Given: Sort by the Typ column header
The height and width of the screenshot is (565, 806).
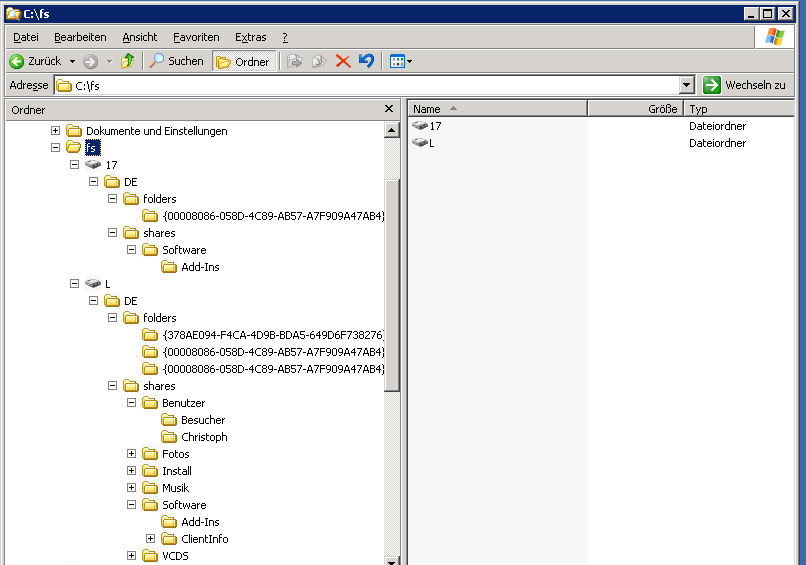Looking at the screenshot, I should (x=739, y=109).
